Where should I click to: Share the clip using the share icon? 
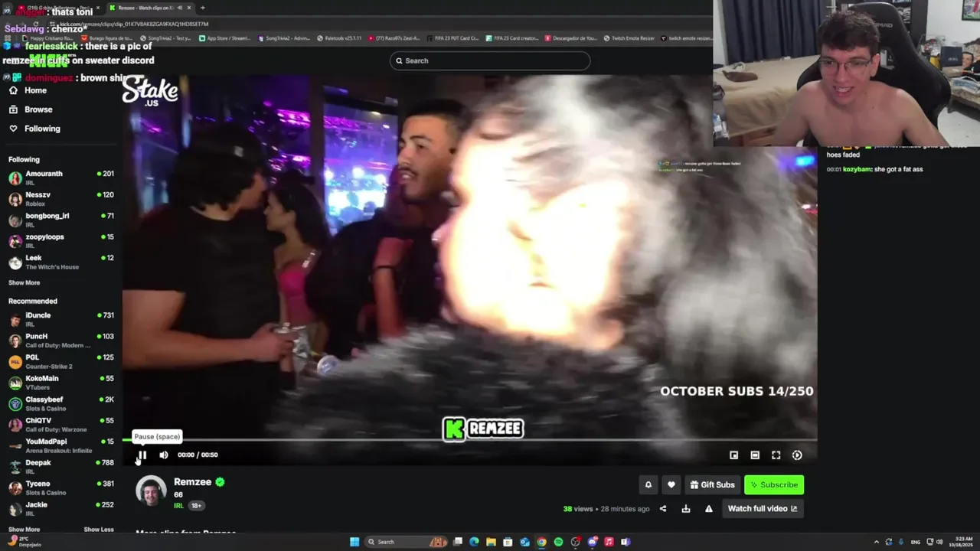[663, 509]
